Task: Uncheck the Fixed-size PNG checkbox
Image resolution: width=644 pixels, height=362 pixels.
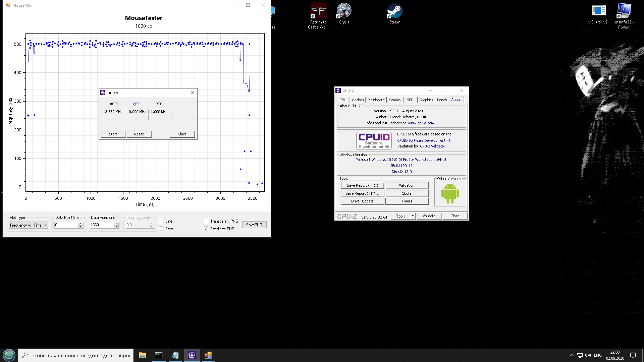Action: 206,229
